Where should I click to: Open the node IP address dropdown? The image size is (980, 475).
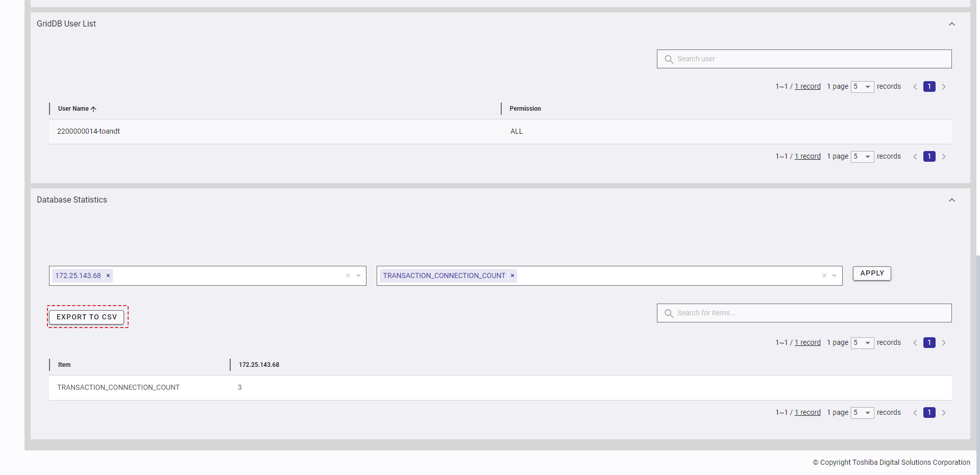pos(359,276)
